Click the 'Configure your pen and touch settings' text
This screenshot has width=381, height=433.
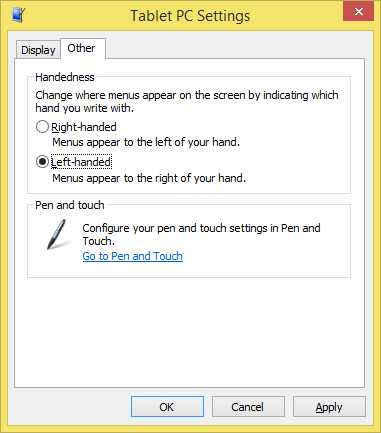[x=201, y=234]
